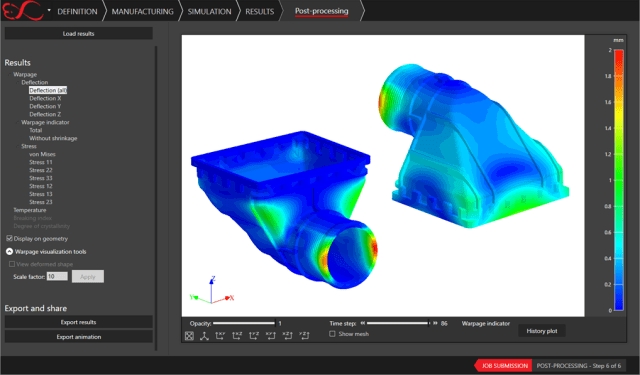
Task: Enable the Show mesh checkbox
Action: pos(332,334)
